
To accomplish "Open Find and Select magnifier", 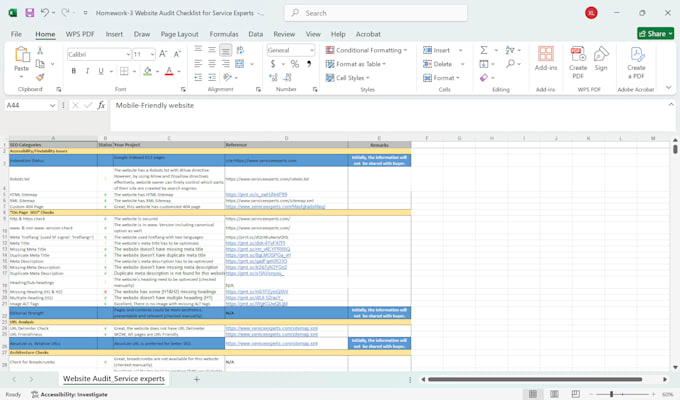I will click(x=510, y=64).
